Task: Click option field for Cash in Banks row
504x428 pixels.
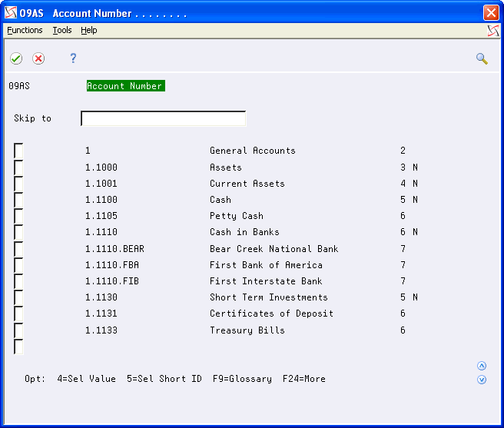Action: (x=18, y=232)
